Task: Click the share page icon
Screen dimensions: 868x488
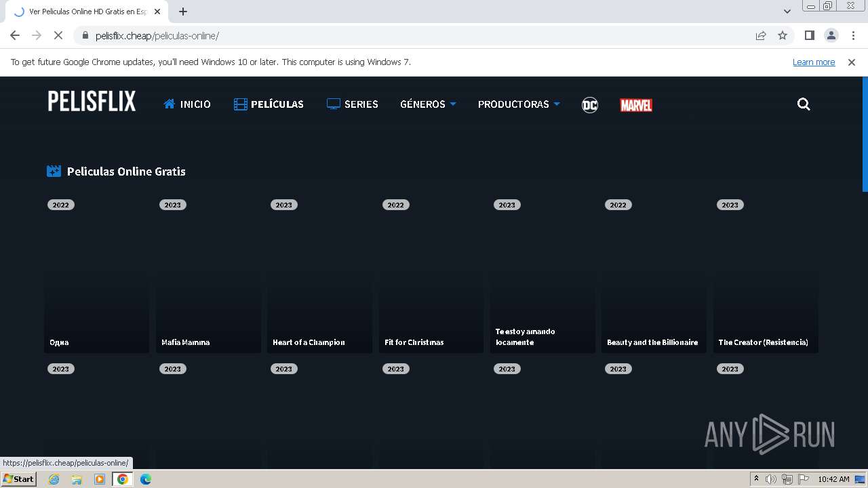Action: pos(761,35)
